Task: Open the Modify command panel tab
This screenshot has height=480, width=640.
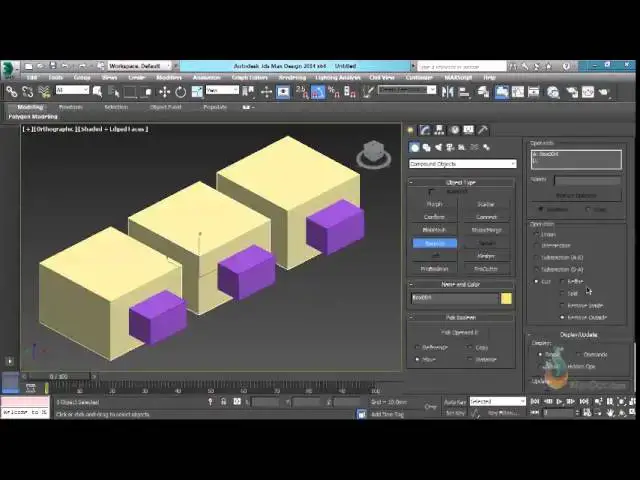Action: (x=425, y=130)
